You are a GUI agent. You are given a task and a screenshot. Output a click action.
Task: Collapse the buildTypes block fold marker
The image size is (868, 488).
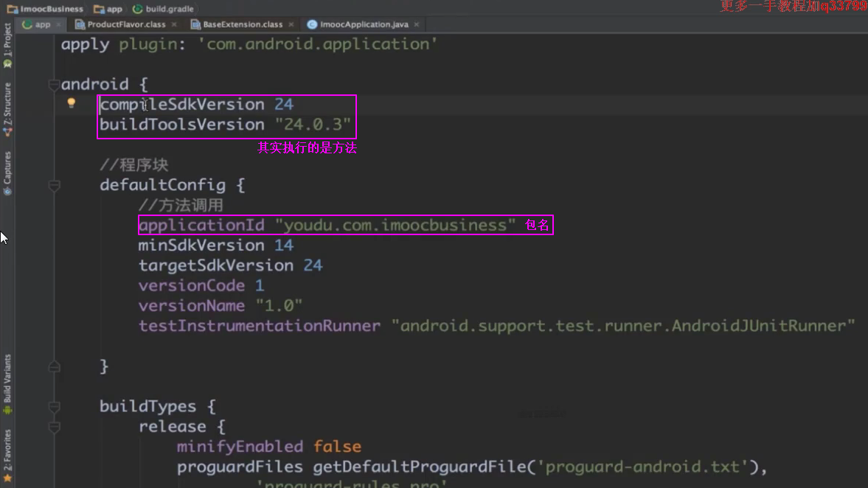(54, 406)
